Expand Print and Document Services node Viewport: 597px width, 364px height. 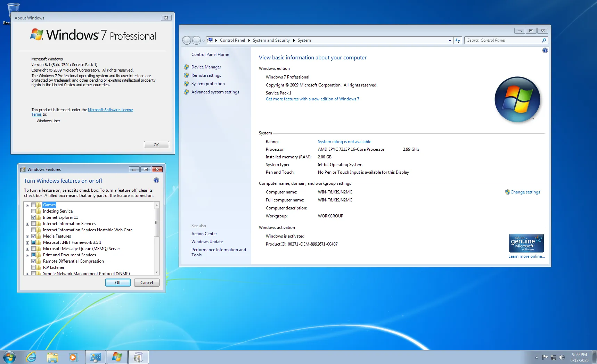(x=27, y=255)
